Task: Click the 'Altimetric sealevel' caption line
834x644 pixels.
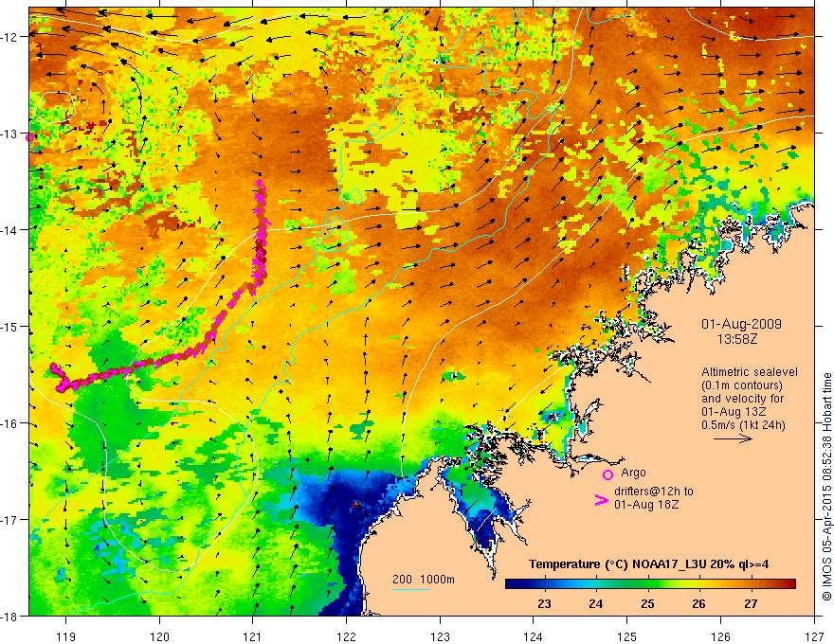Action: point(750,372)
